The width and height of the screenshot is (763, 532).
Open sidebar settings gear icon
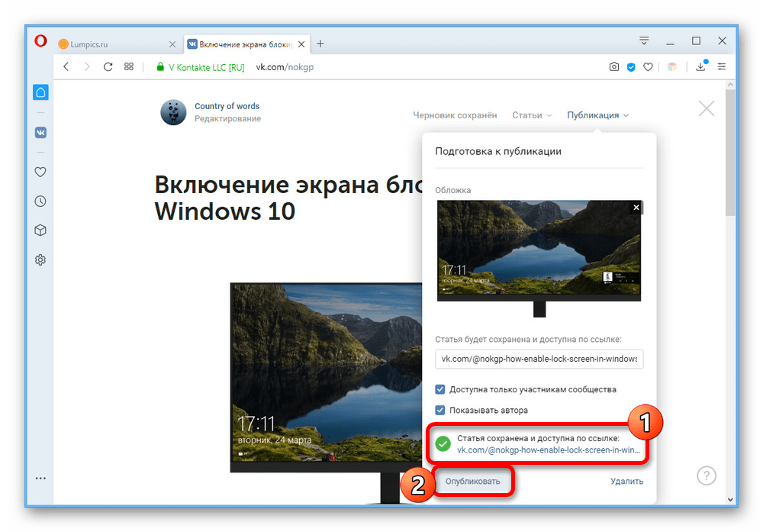tap(40, 260)
